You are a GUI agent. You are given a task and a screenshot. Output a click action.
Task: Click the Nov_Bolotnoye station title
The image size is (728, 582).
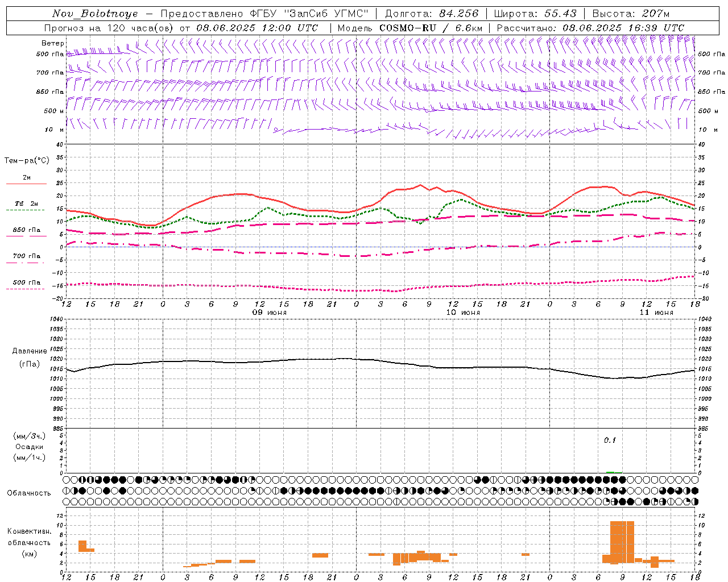point(95,14)
